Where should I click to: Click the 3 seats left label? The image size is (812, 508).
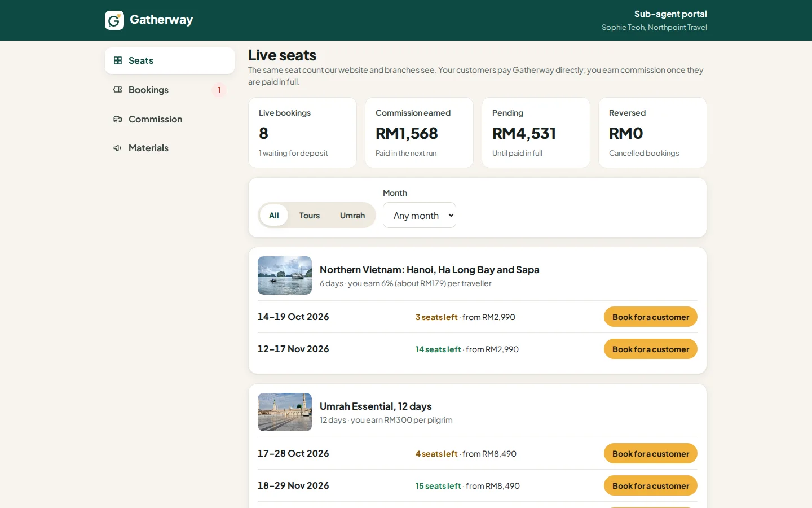point(436,317)
